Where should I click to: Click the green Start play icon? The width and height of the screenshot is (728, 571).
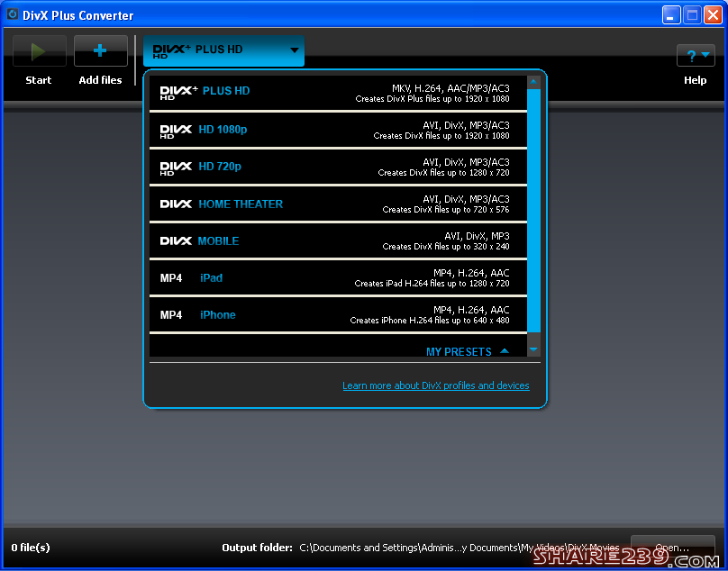pos(39,51)
